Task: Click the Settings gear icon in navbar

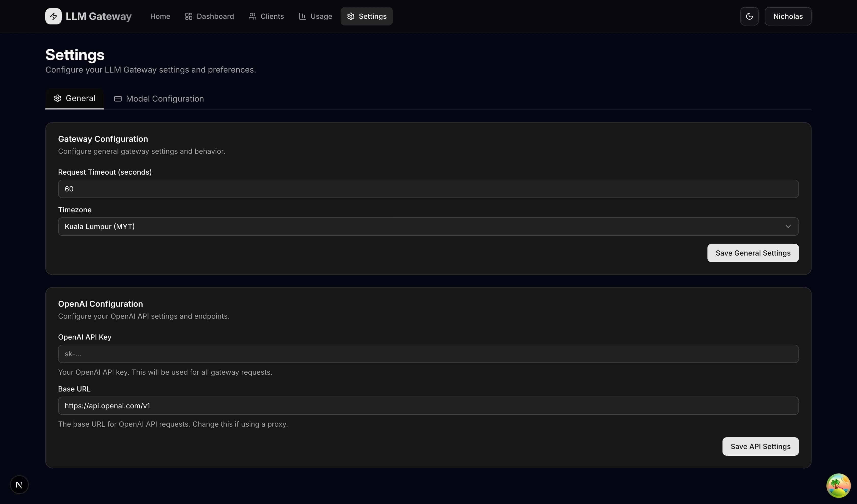Action: [350, 16]
